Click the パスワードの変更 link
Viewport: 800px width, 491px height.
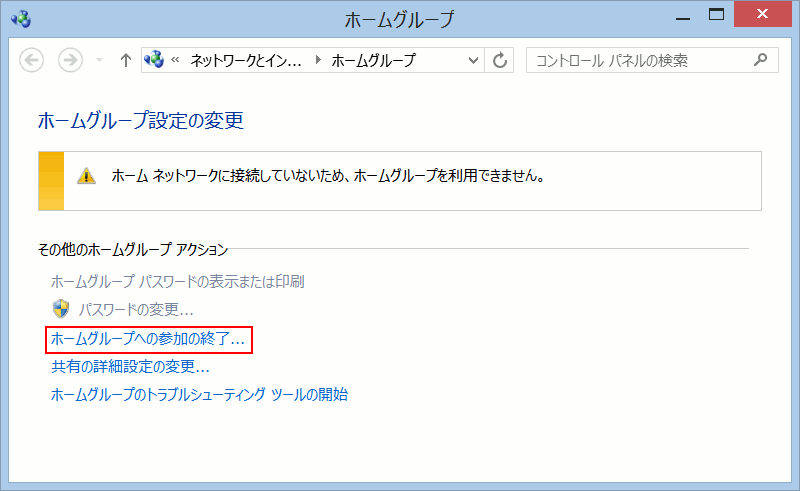[136, 309]
